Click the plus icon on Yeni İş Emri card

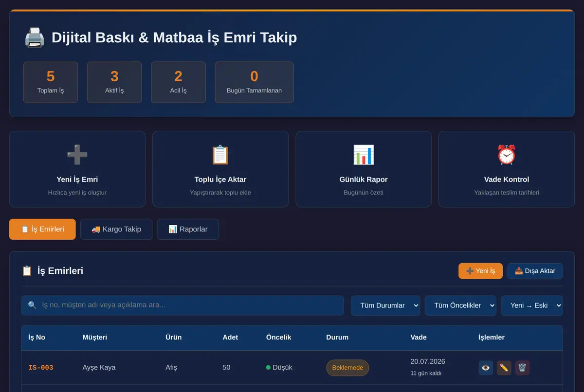77,155
